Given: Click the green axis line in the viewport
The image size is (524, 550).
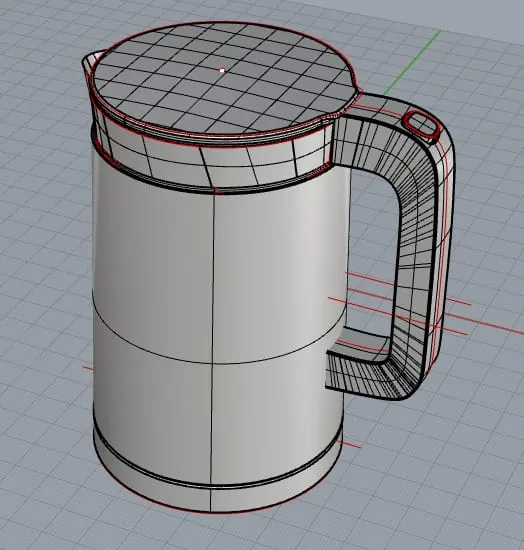Looking at the screenshot, I should tap(412, 63).
